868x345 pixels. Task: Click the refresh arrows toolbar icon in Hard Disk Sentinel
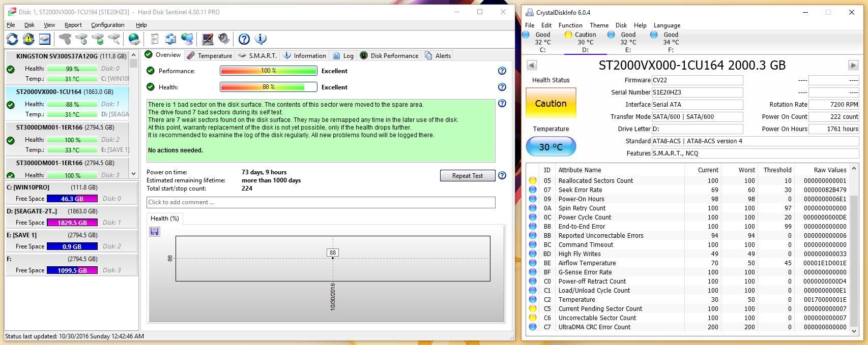click(12, 39)
